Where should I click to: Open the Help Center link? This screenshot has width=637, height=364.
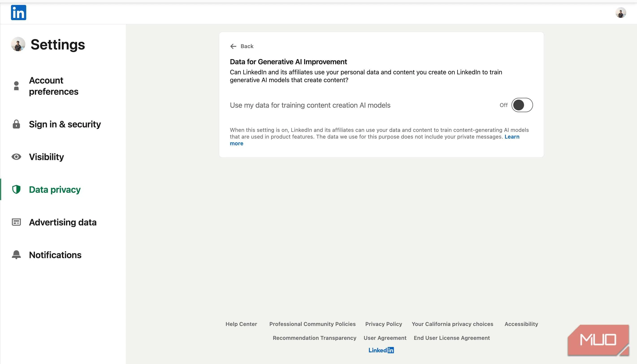click(x=241, y=324)
